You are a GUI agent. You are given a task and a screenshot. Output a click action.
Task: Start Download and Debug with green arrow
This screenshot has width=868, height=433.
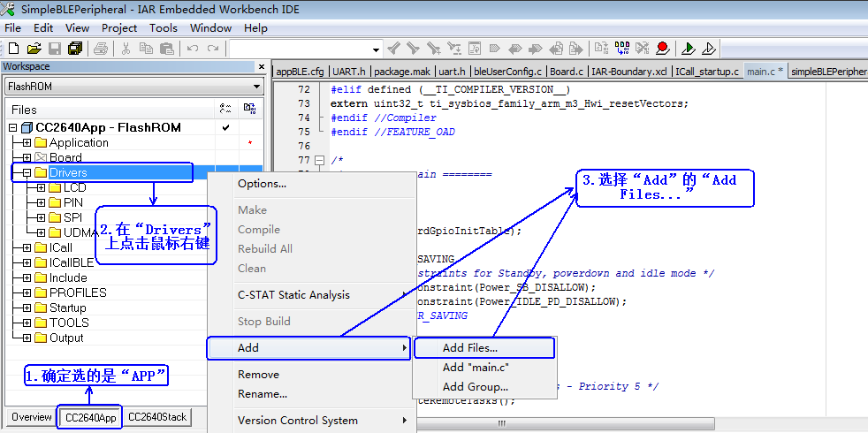[x=688, y=49]
